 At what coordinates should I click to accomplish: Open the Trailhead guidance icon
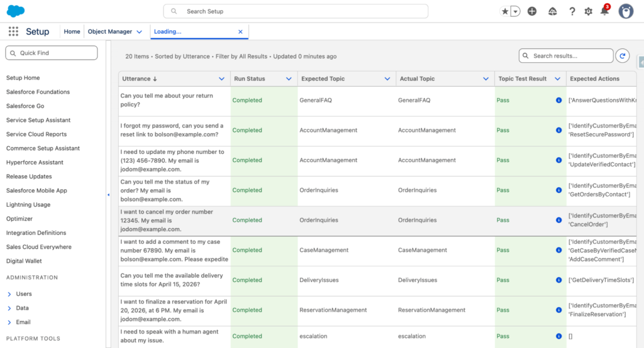(x=552, y=11)
